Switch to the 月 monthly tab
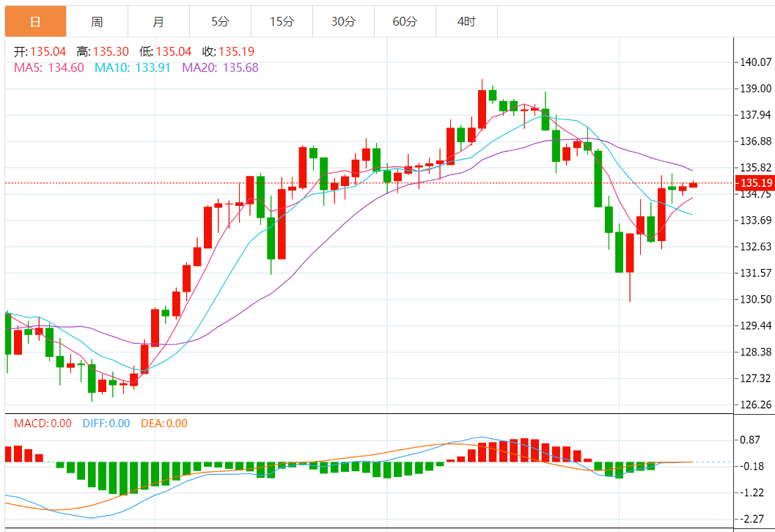 coord(158,22)
